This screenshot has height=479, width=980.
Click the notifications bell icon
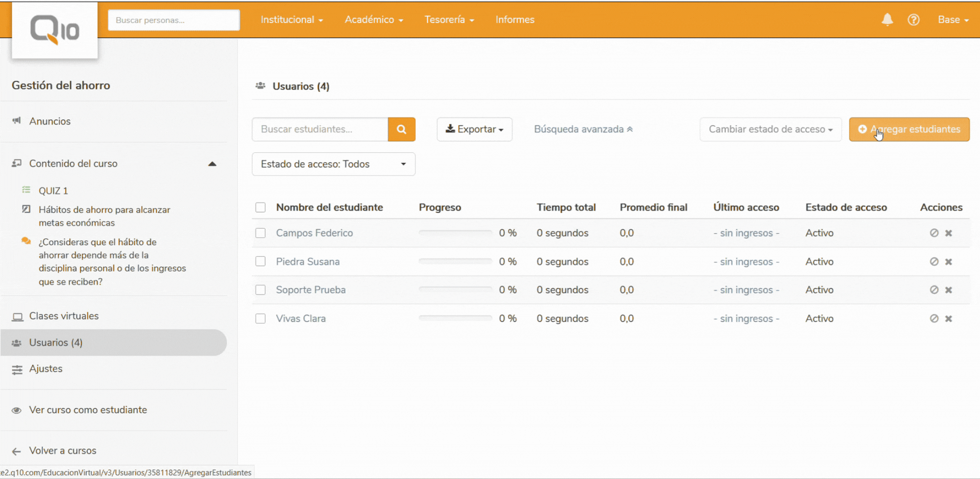(x=887, y=20)
